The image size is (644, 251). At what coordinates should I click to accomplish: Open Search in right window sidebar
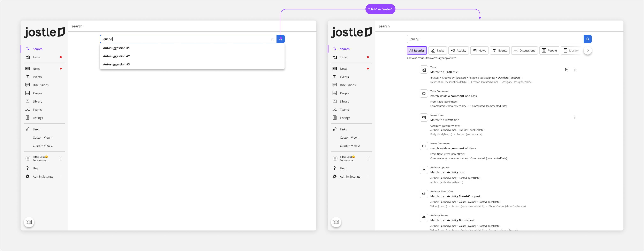(351, 49)
